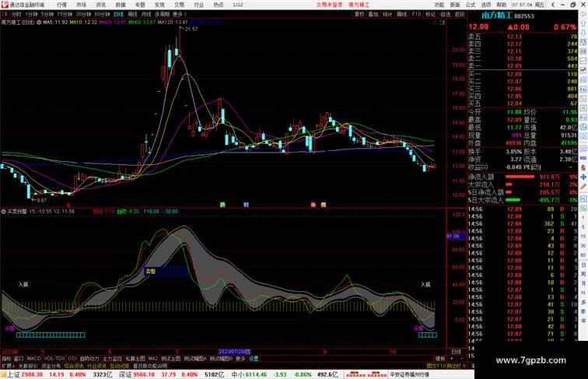This screenshot has height=379, width=588.
Task: Click the round icon beside 买卖神器 indicator name
Action: point(3,212)
